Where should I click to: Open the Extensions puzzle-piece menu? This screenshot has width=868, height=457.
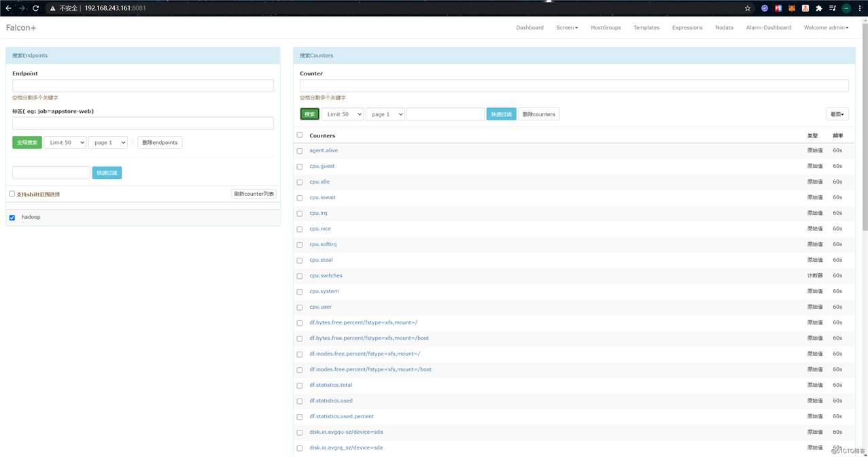(x=819, y=8)
